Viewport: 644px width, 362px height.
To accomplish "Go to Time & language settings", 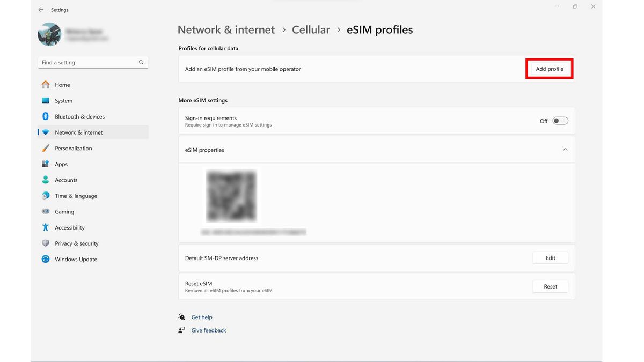I will [76, 196].
